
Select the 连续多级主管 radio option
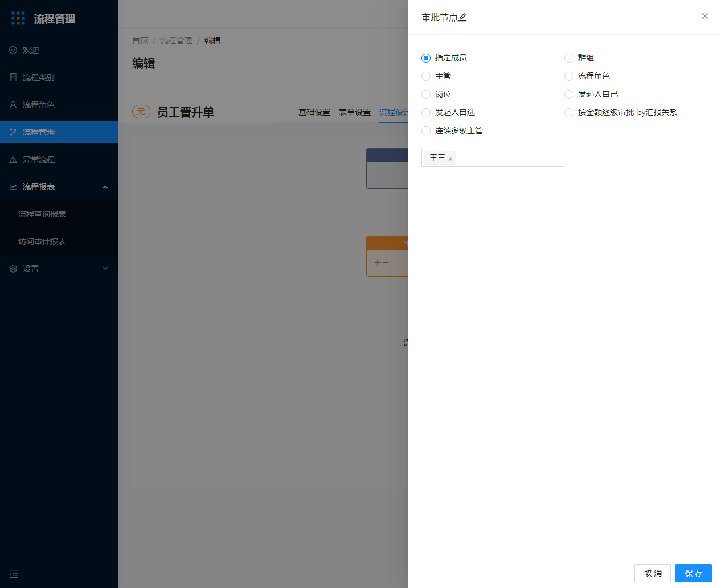coord(426,131)
